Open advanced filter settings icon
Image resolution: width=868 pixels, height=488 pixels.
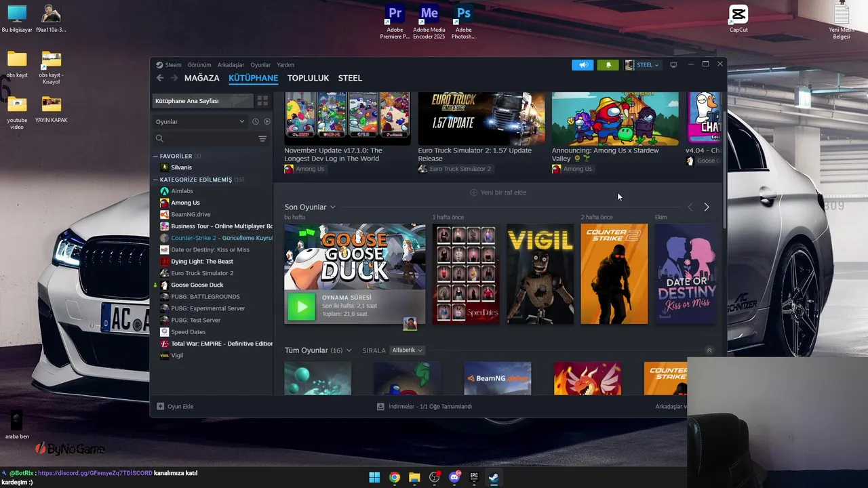[262, 138]
